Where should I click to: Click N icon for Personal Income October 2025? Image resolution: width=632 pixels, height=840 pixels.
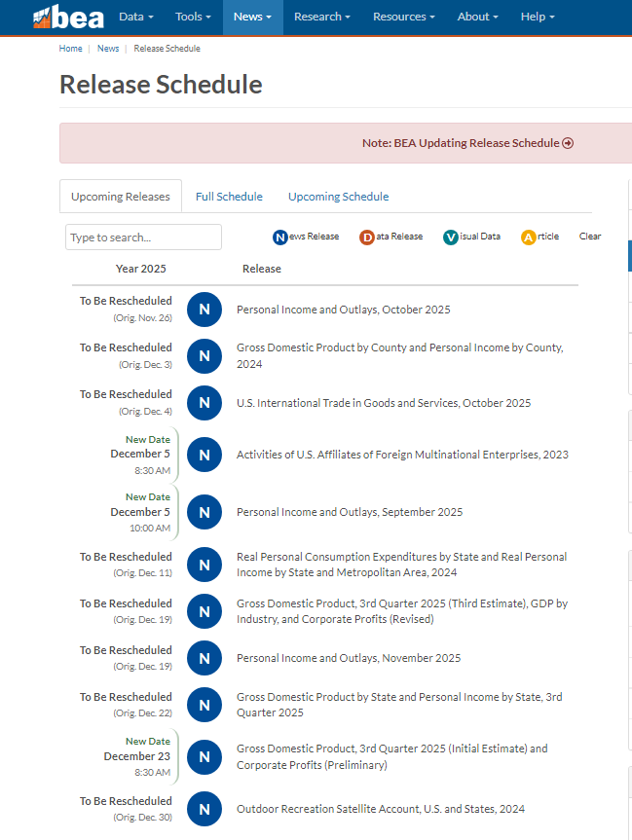[204, 310]
